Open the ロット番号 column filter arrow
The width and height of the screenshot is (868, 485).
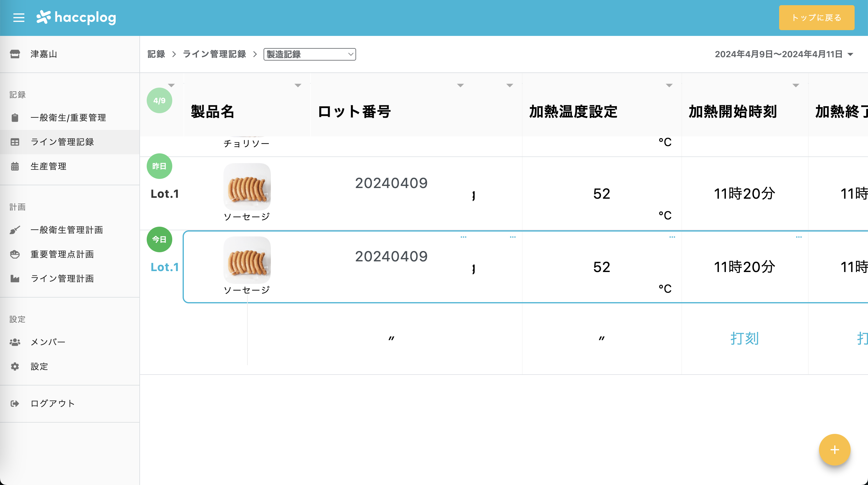[460, 85]
